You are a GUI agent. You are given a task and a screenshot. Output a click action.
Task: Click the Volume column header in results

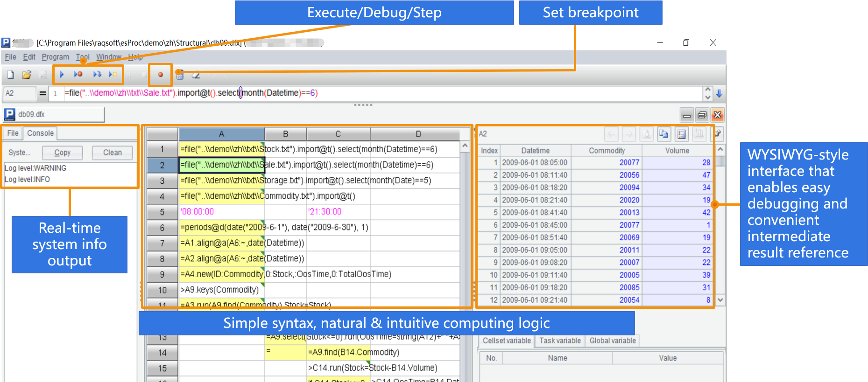(x=677, y=151)
